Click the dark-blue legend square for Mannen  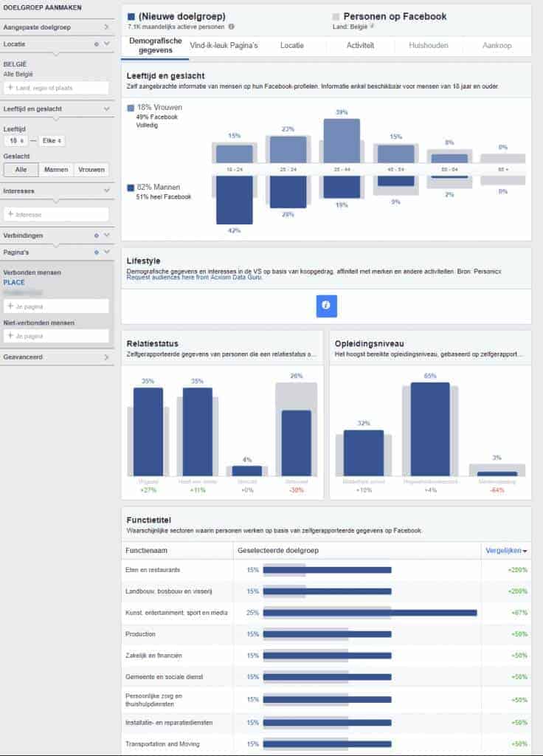(x=131, y=188)
